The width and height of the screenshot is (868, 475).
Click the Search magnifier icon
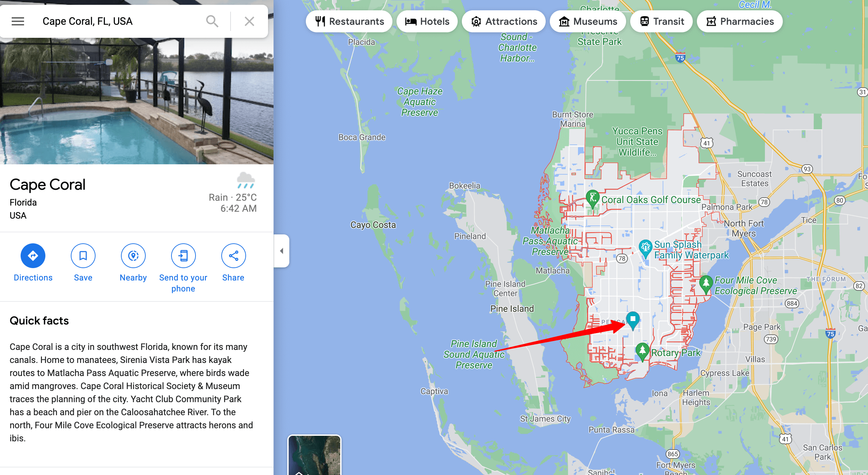point(212,22)
